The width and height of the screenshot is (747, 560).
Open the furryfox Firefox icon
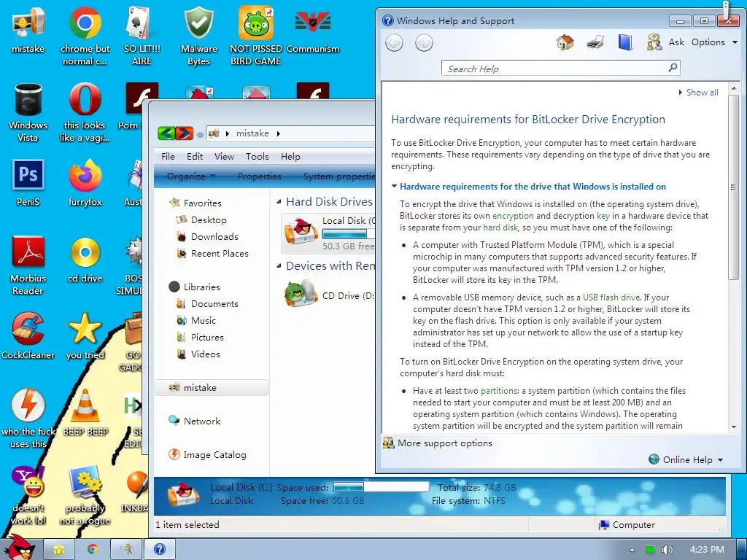85,183
